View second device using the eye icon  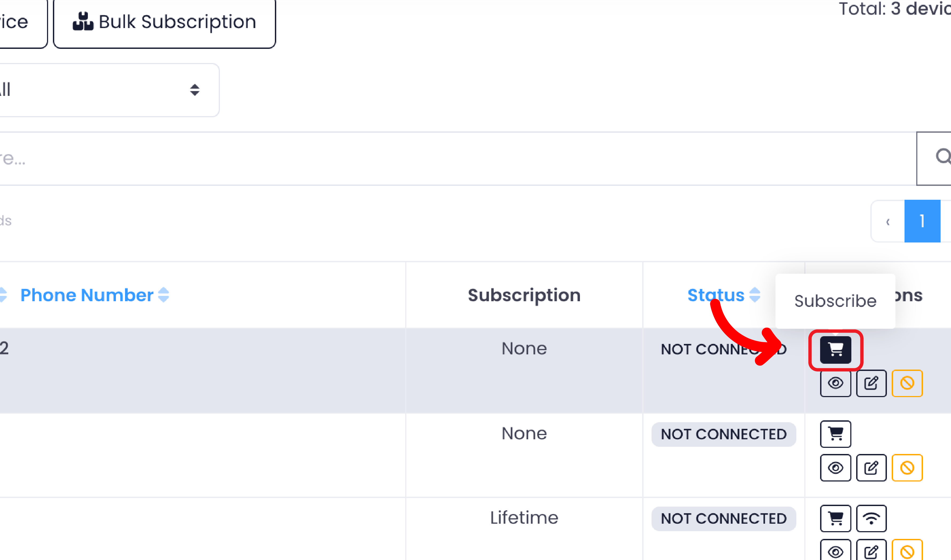coord(835,468)
